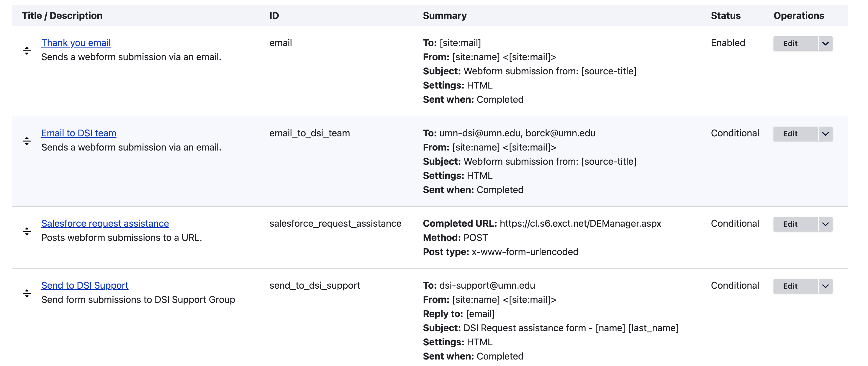Screen dimensions: 868x366
Task: Click the Operations column header
Action: 799,16
